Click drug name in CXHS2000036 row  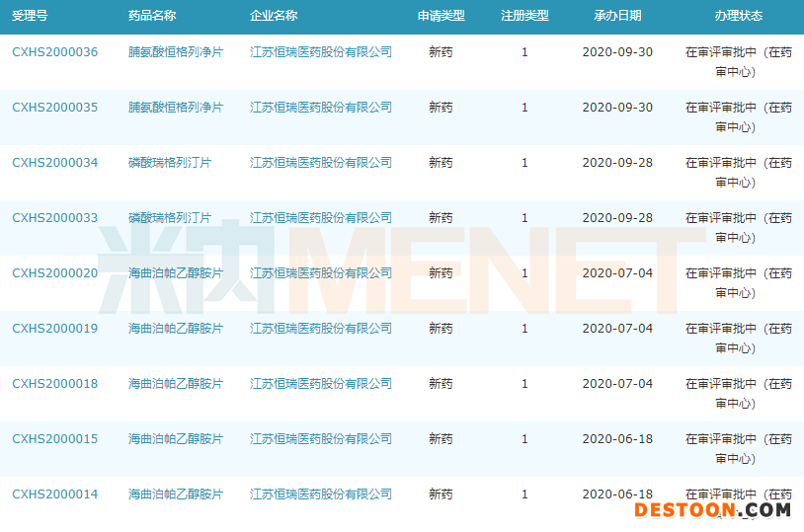(176, 51)
